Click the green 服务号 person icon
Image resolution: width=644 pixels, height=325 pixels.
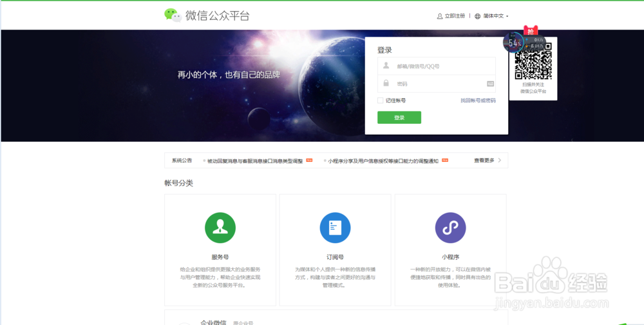click(220, 228)
